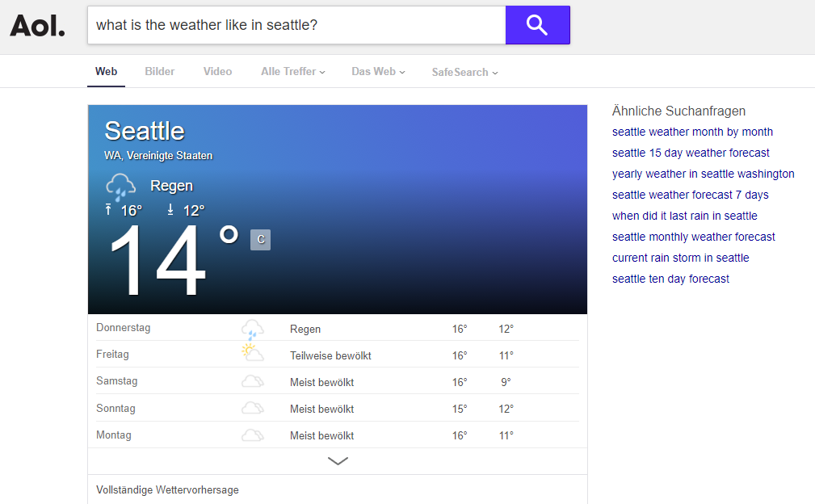Screen dimensions: 815x504
Task: Click the AOL logo
Action: coord(36,25)
